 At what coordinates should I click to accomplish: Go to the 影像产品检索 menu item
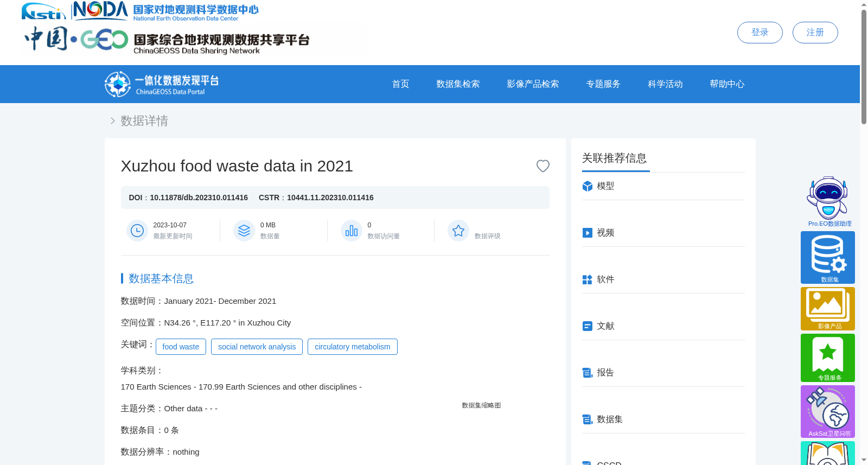533,84
